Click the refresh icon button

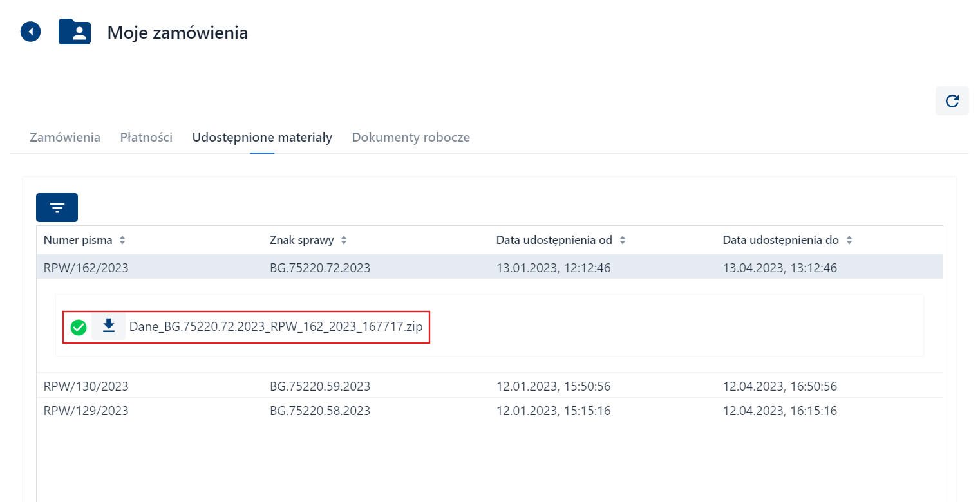point(952,101)
